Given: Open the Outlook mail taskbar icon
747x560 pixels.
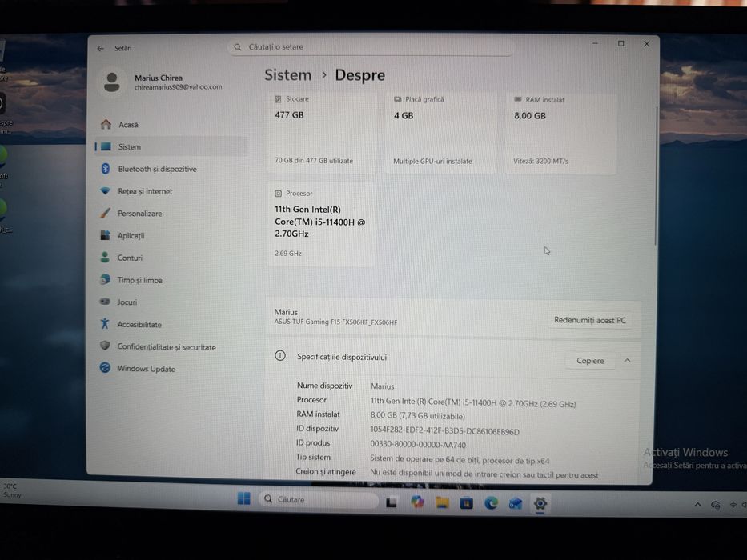Looking at the screenshot, I should [516, 503].
